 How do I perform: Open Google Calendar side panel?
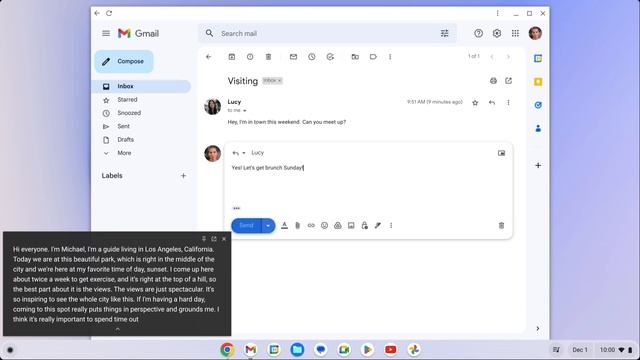coord(538,58)
